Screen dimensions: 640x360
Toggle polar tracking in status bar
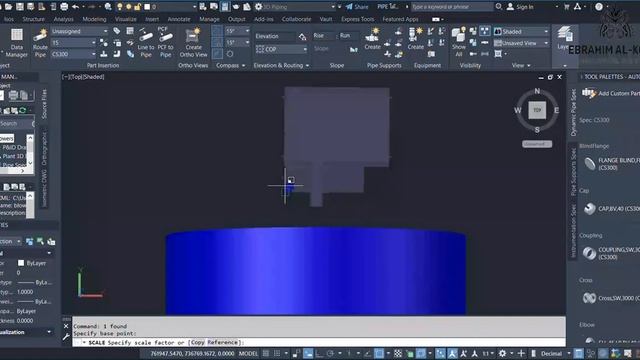click(x=330, y=353)
